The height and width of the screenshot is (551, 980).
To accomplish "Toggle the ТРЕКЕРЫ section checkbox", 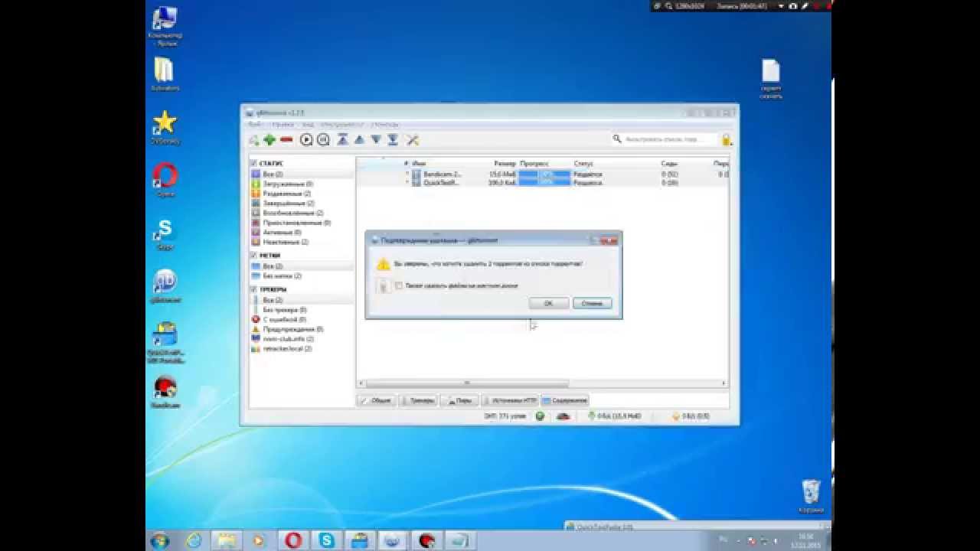I will 253,290.
